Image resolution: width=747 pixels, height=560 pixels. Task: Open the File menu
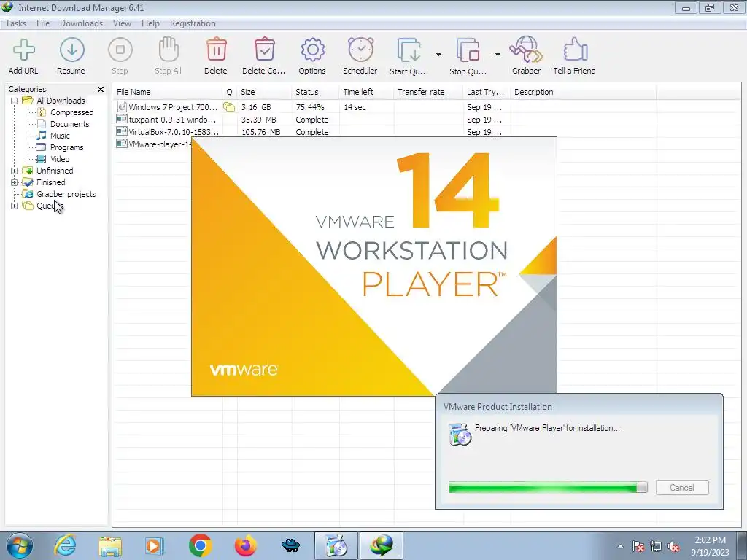(43, 23)
